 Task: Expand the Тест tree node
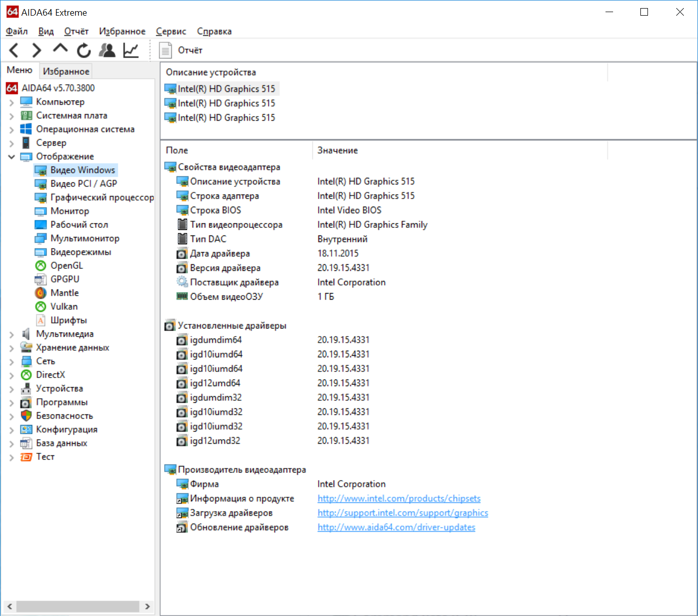12,457
